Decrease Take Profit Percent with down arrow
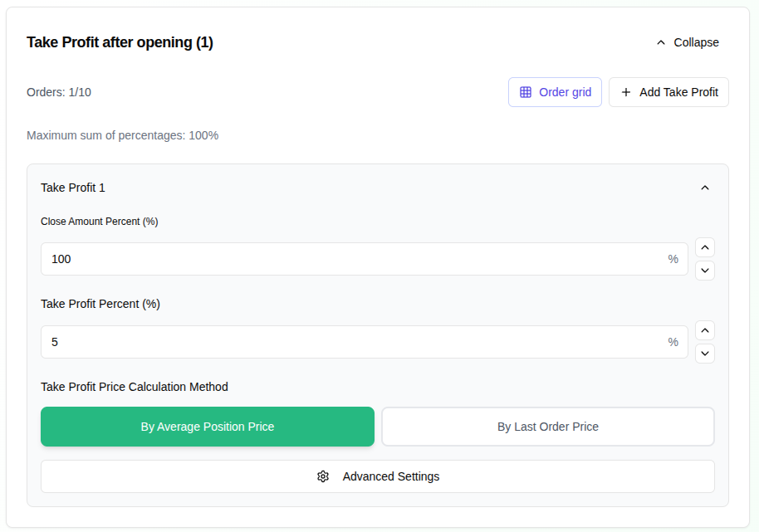Viewport: 759px width, 532px height. point(705,353)
